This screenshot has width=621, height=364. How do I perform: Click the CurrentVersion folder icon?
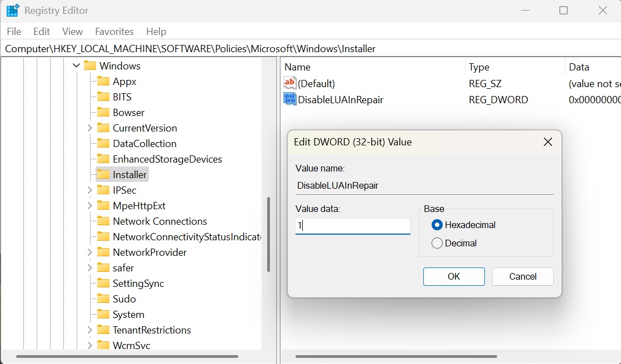click(103, 128)
